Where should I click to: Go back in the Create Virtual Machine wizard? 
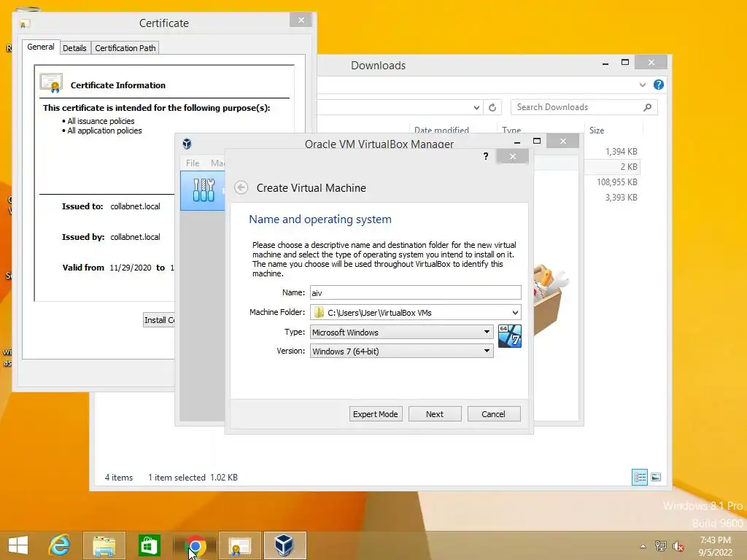(241, 187)
